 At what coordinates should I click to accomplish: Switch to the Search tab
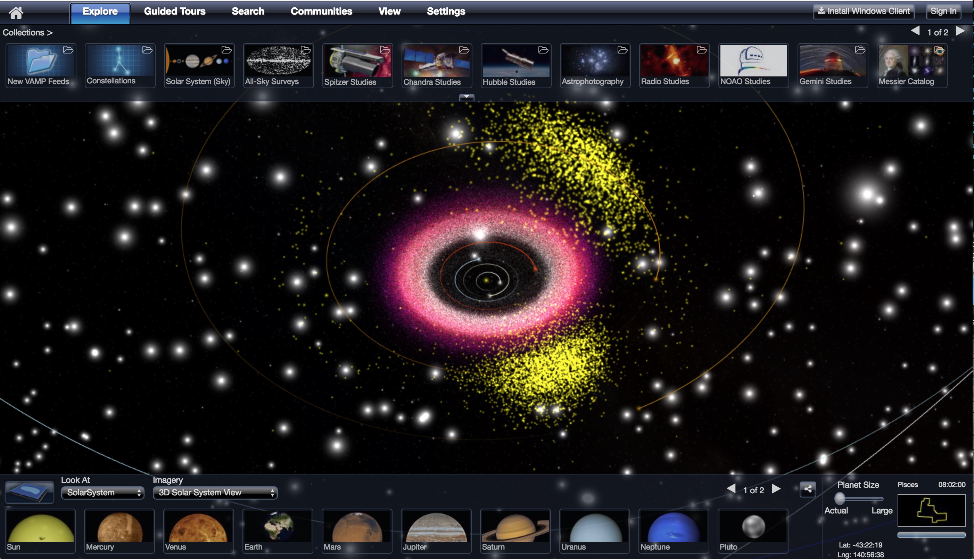coord(248,11)
